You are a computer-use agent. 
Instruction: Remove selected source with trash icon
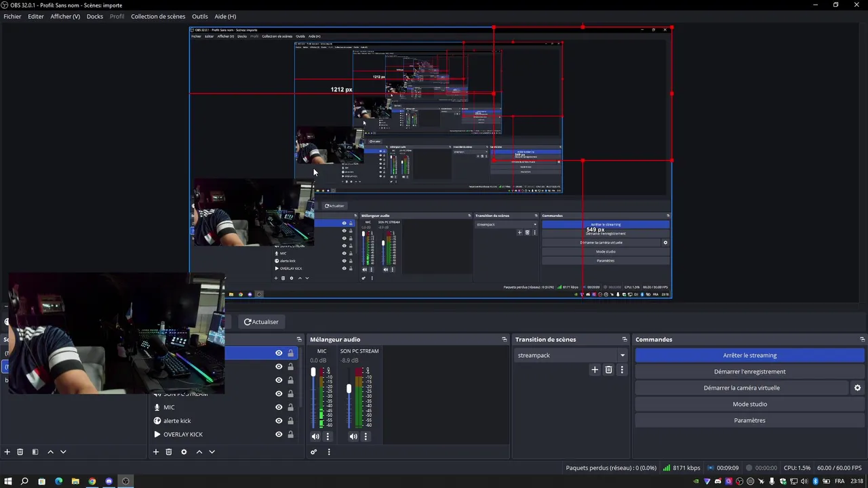click(169, 452)
